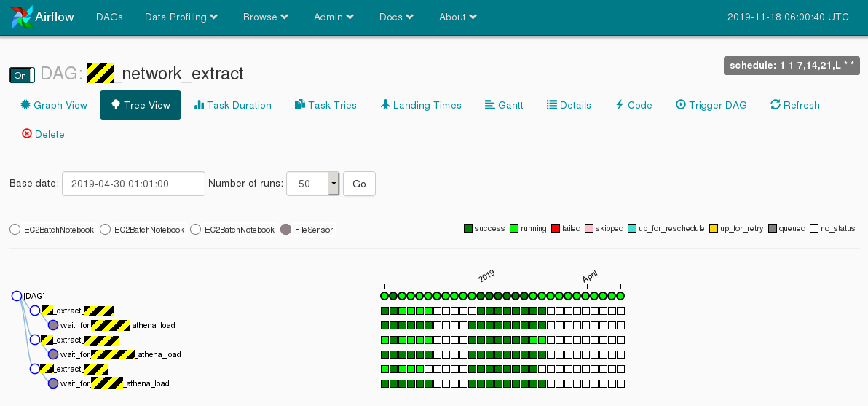Click the red Delete cross icon

click(26, 133)
